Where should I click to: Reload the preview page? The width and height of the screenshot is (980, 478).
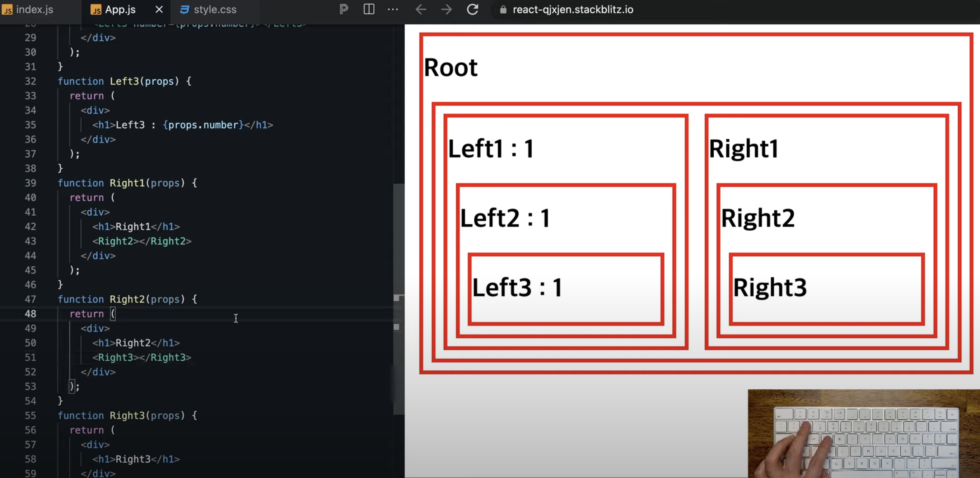pyautogui.click(x=472, y=9)
